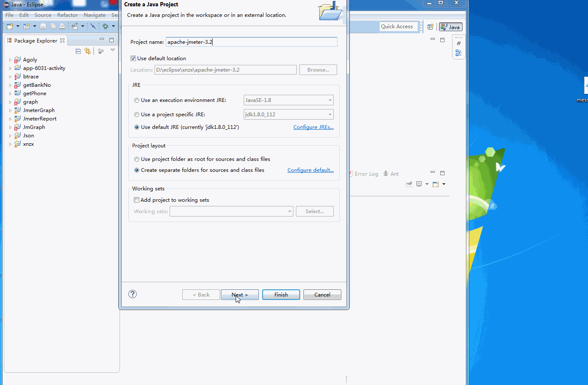Uncheck the Use default location checkbox
This screenshot has width=588, height=385.
click(133, 58)
